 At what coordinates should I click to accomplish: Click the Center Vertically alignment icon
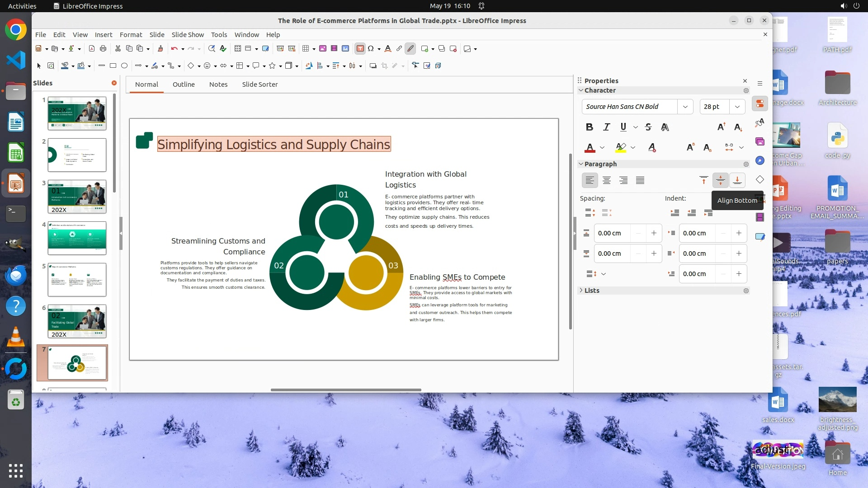[720, 180]
